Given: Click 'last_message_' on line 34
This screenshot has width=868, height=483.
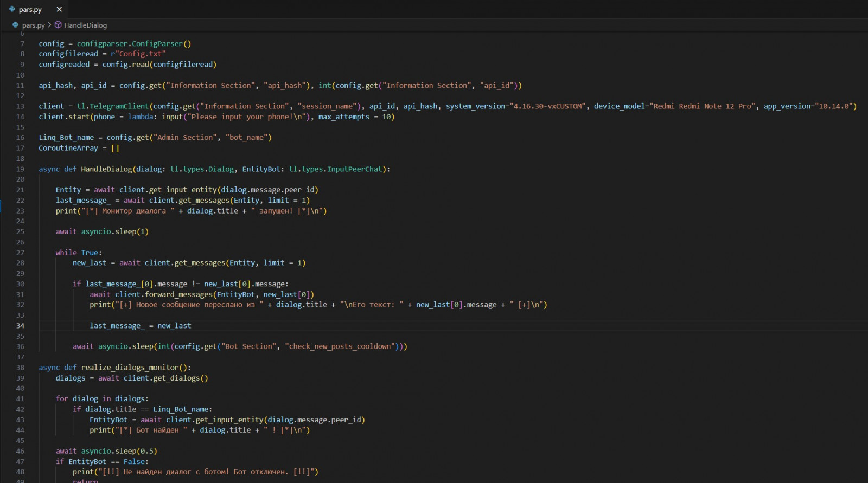Looking at the screenshot, I should coord(117,326).
